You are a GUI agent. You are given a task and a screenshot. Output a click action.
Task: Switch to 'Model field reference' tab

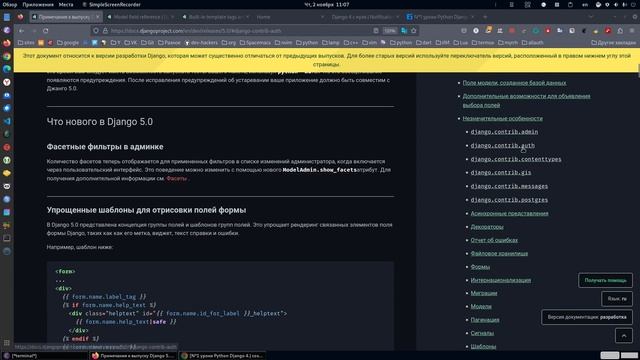pyautogui.click(x=141, y=17)
